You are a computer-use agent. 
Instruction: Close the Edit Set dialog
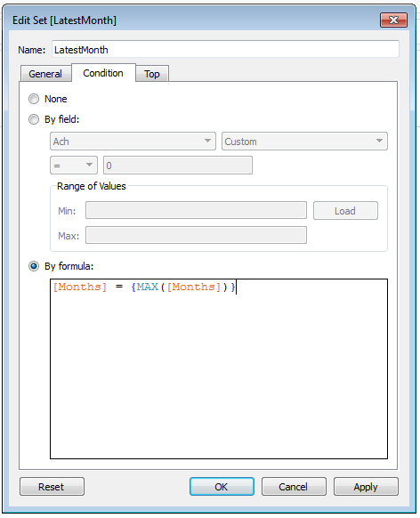point(393,20)
